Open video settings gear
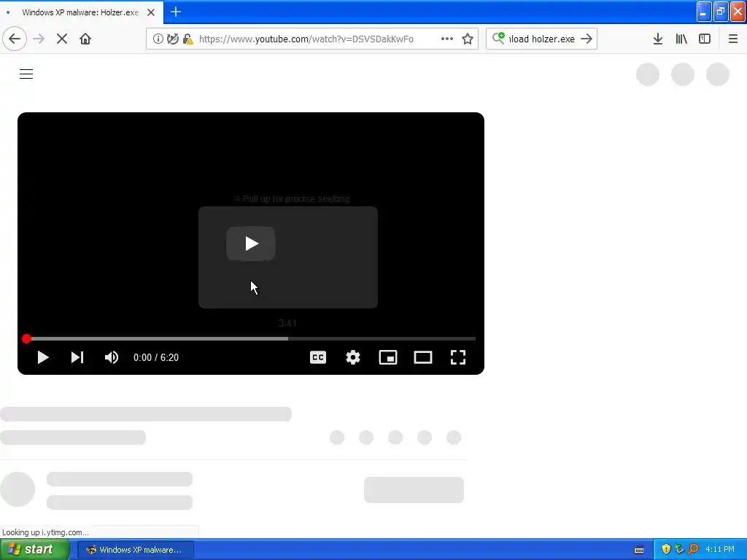The height and width of the screenshot is (560, 747). [353, 357]
